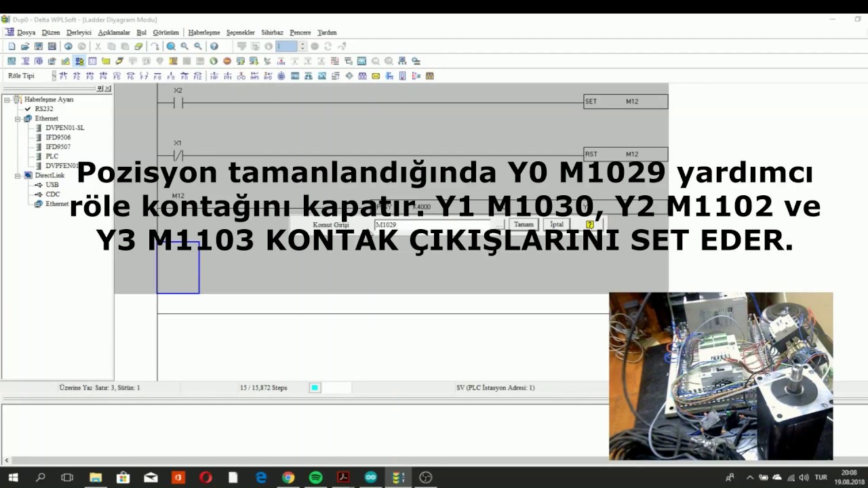Select the IFD9506 tree item
The width and height of the screenshot is (868, 488).
pos(58,138)
